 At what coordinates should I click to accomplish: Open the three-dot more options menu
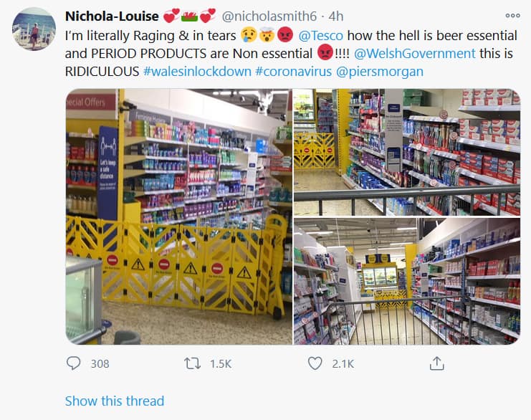(x=512, y=15)
